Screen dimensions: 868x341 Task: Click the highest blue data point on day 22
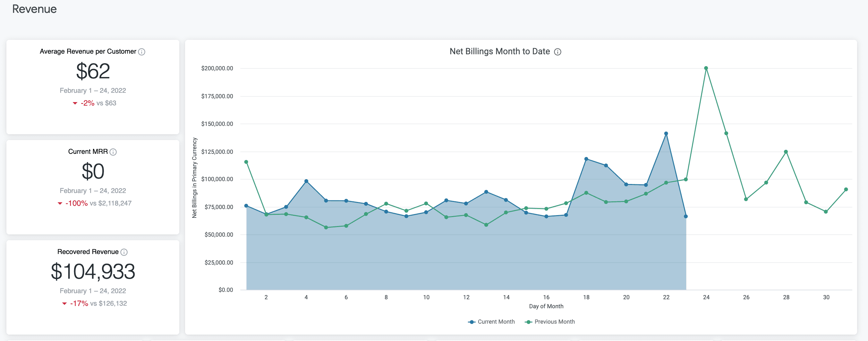(x=666, y=133)
